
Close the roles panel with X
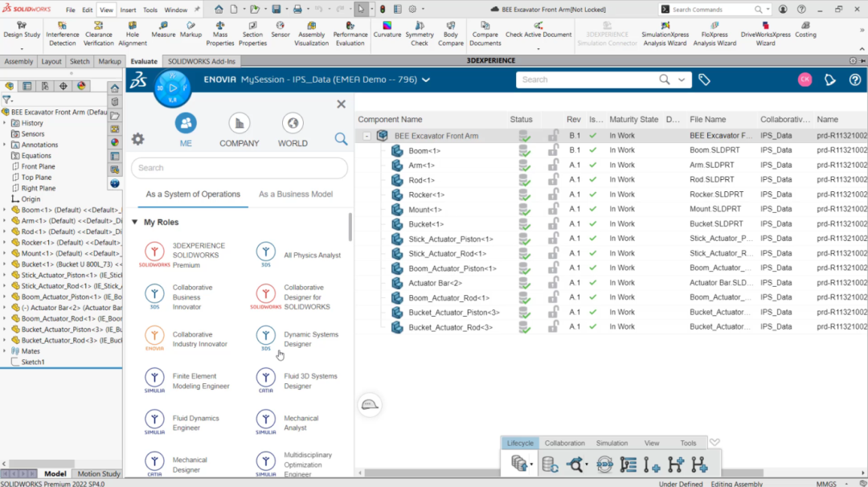341,104
